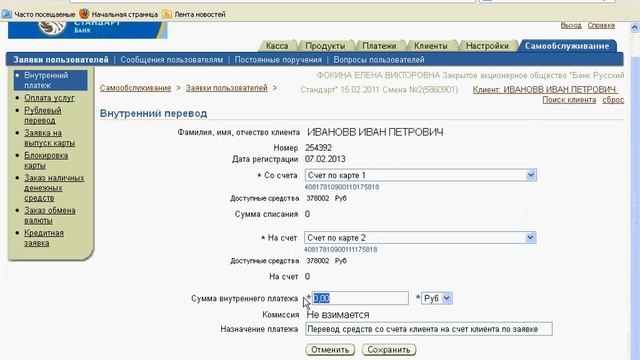Click the bank logo
Viewport: 640px width, 360px height.
[87, 30]
